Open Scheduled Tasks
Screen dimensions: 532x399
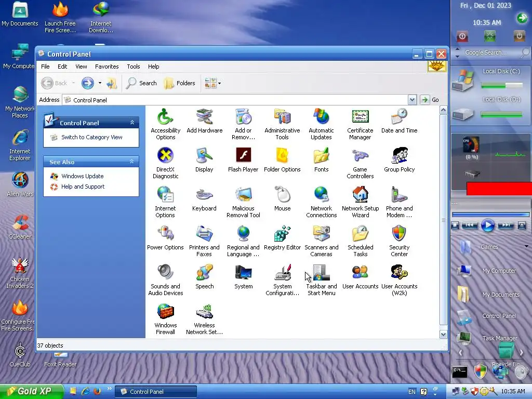pos(360,241)
